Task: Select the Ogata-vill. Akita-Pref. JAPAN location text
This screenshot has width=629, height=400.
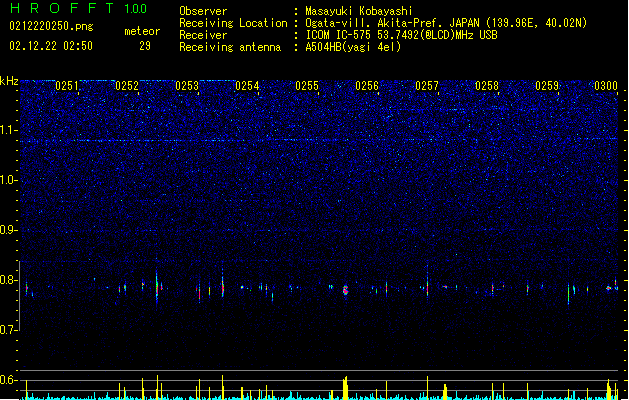Action: click(x=446, y=23)
